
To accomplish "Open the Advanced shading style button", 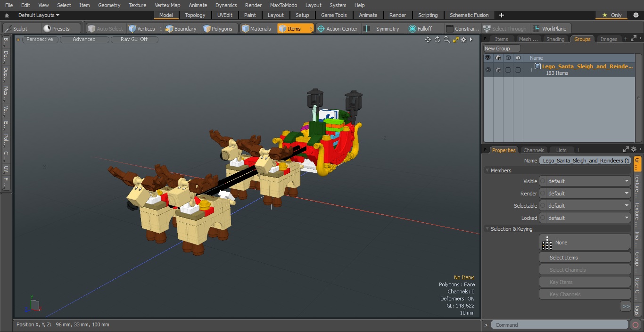I will pyautogui.click(x=84, y=40).
